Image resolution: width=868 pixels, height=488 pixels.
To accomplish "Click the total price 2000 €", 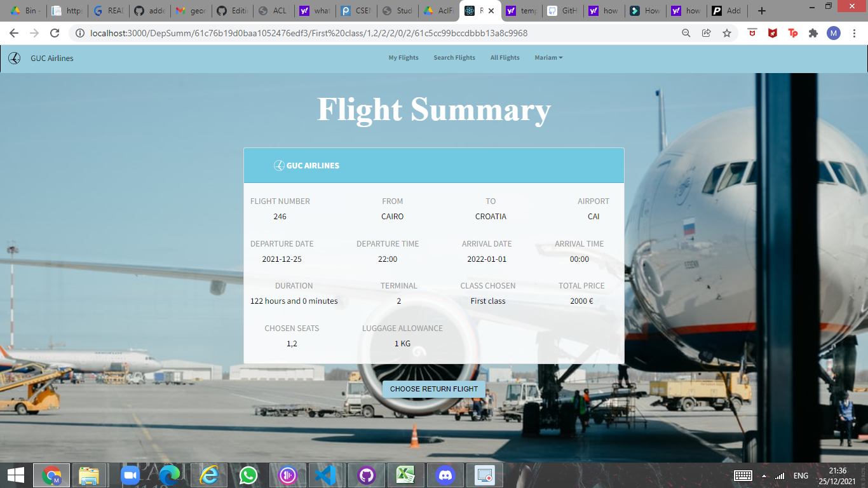I will tap(581, 301).
